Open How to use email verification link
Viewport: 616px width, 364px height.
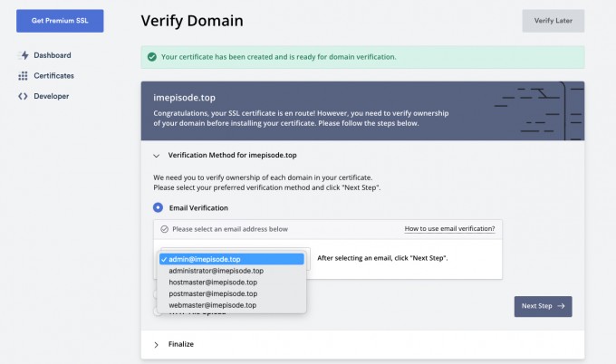449,228
